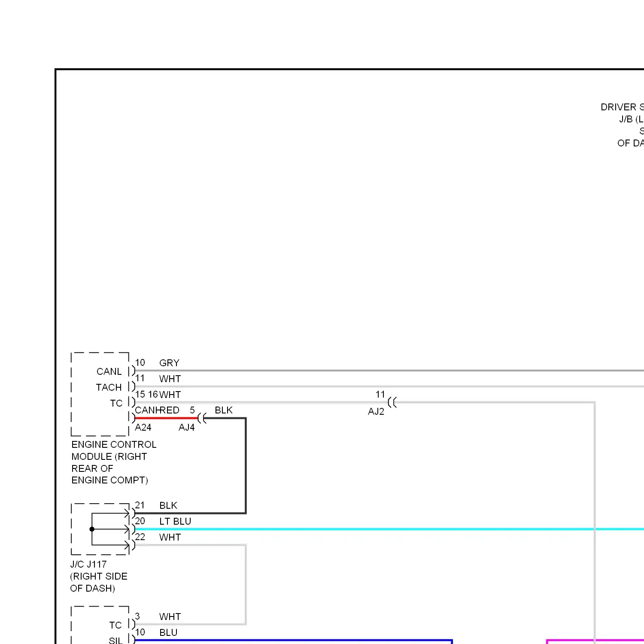Click the AJ4 connector symbol

click(x=202, y=418)
